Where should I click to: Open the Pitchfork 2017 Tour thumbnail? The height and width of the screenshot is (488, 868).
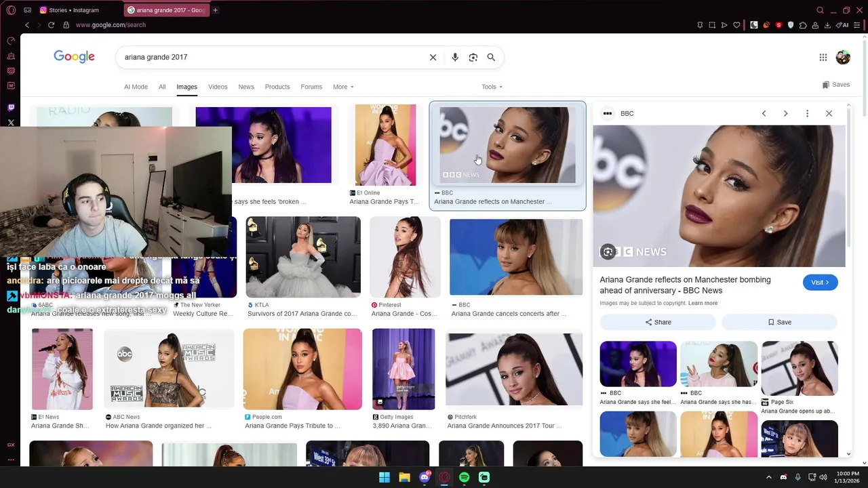(514, 369)
